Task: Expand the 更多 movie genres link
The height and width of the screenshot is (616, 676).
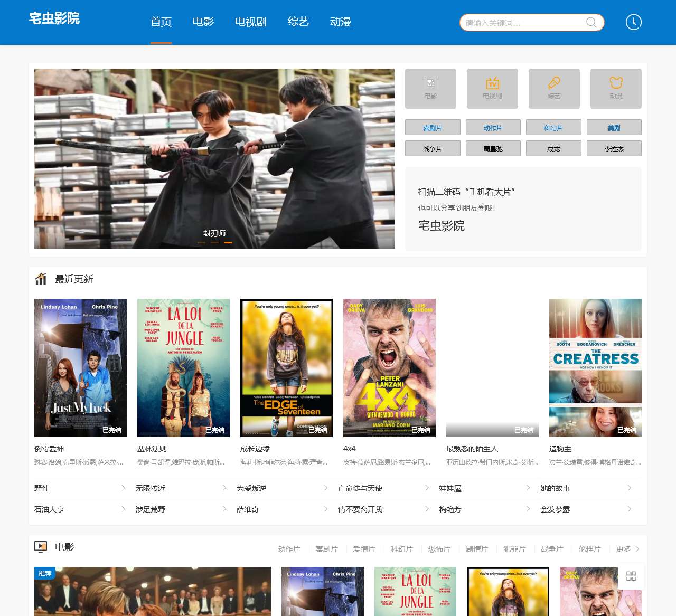Action: tap(627, 549)
